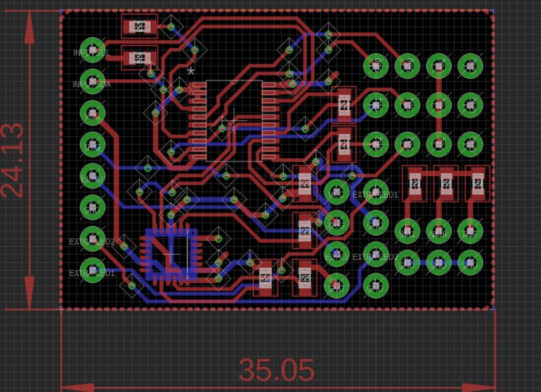Click the N$9 pad near the right edge

[471, 231]
